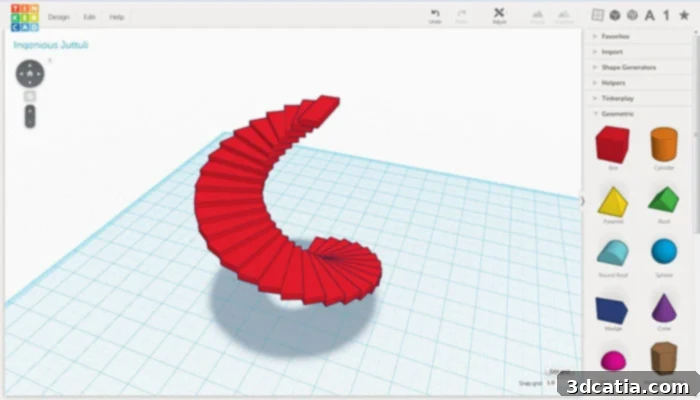Reset view with the home button in view pad

pos(30,74)
